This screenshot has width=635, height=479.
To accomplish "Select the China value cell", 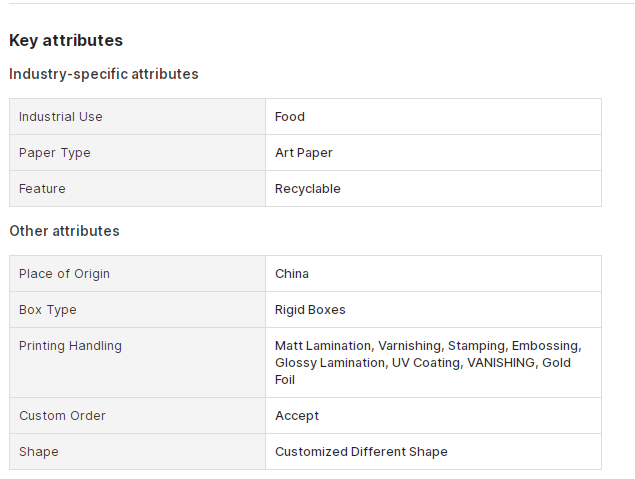I will 433,274.
